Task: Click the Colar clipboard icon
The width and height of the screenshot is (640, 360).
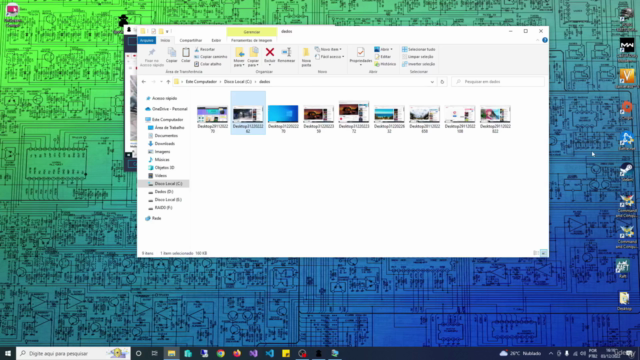Action: point(186,55)
